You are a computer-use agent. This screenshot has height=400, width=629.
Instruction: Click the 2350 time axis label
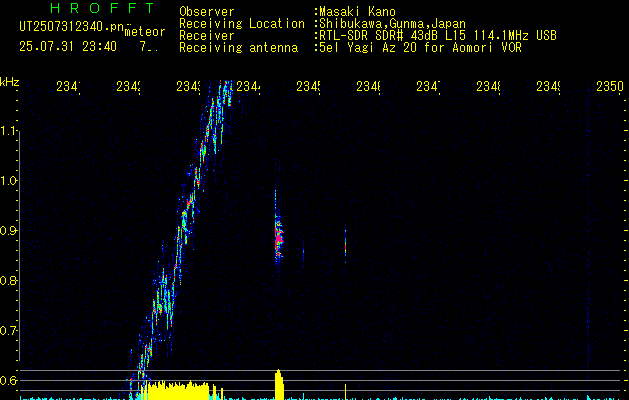(x=610, y=86)
